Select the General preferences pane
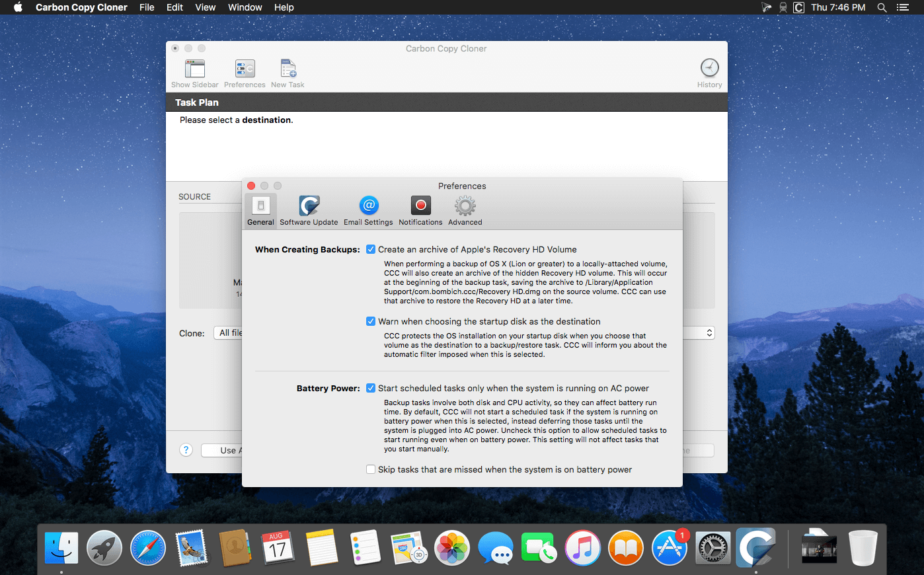The height and width of the screenshot is (575, 924). coord(260,210)
